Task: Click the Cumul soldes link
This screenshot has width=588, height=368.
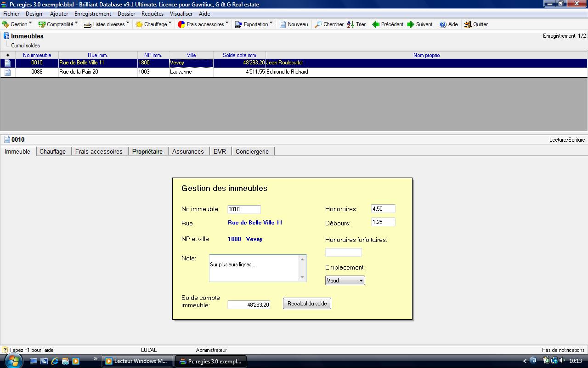Action: coord(26,46)
